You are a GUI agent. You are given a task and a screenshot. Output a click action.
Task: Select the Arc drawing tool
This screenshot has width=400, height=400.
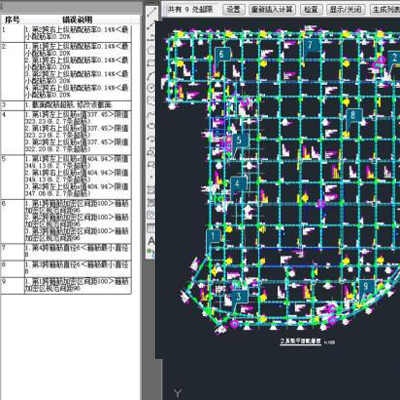151,75
